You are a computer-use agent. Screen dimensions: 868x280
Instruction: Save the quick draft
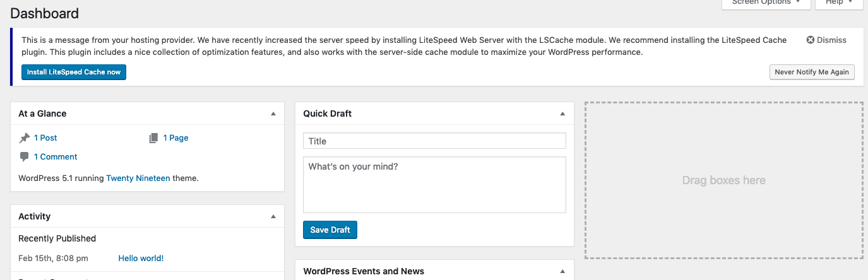click(330, 230)
